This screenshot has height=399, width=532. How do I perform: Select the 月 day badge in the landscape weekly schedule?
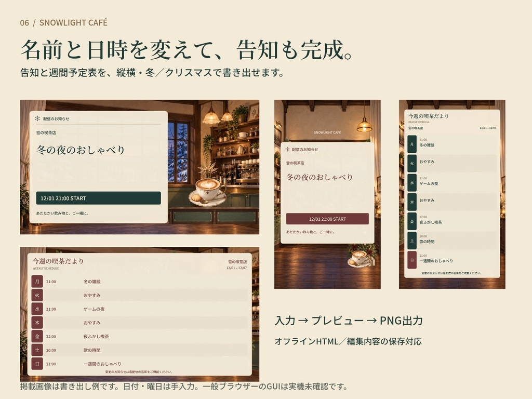(37, 281)
